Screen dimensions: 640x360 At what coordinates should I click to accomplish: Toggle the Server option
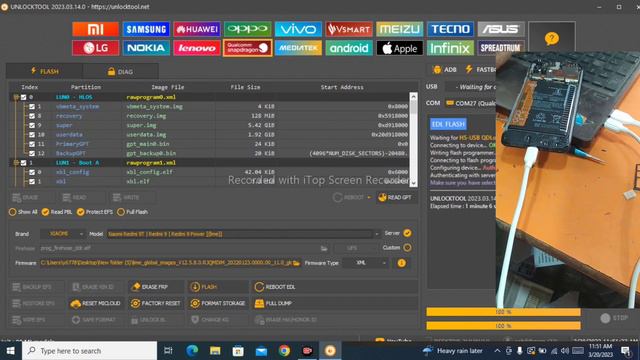tap(407, 233)
